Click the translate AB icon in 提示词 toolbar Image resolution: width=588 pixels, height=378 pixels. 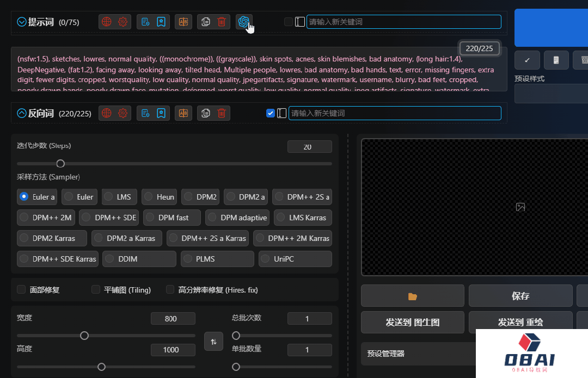[x=183, y=22]
